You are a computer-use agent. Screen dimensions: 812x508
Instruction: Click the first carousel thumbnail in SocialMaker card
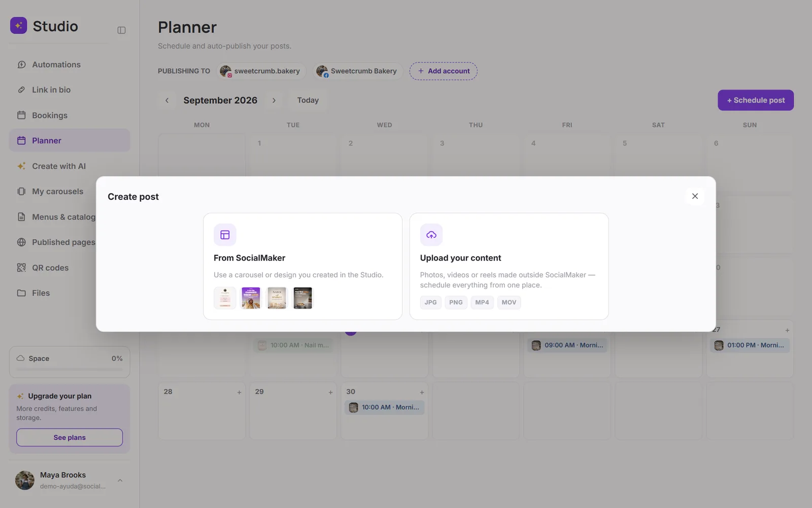point(225,298)
